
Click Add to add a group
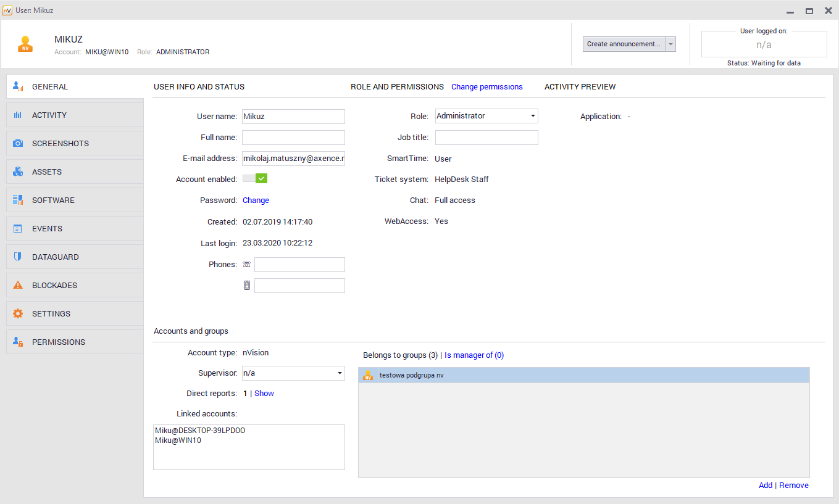click(765, 485)
